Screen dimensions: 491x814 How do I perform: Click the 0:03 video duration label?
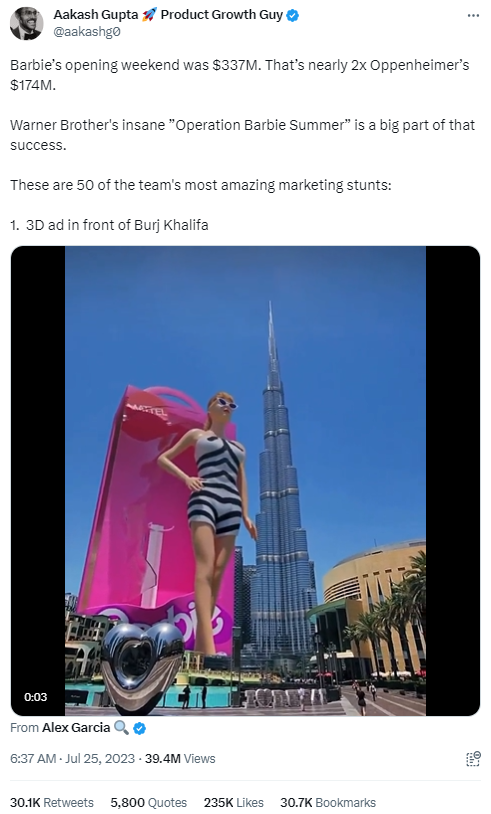click(35, 697)
